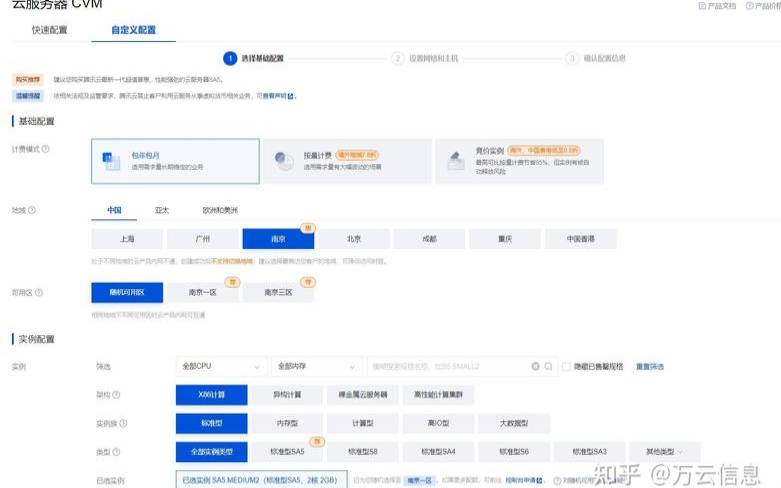Choose 计算型 instance family
The image size is (781, 488).
[363, 423]
